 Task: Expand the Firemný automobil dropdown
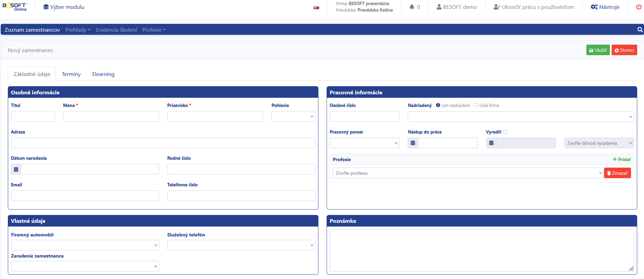point(85,245)
